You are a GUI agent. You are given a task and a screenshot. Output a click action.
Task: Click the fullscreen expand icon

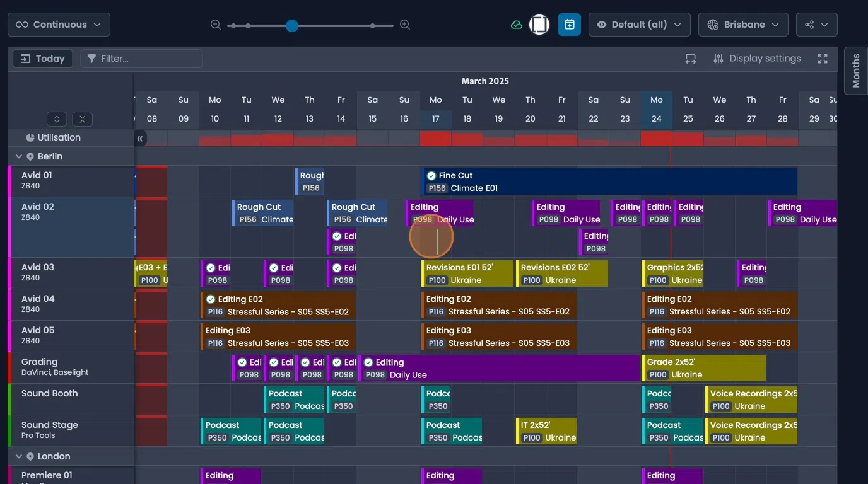[823, 59]
